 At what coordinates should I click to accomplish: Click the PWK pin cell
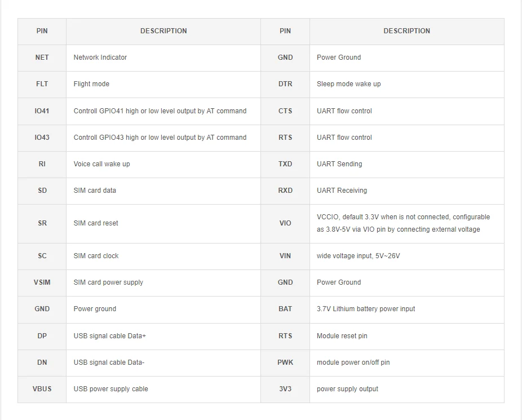[285, 362]
